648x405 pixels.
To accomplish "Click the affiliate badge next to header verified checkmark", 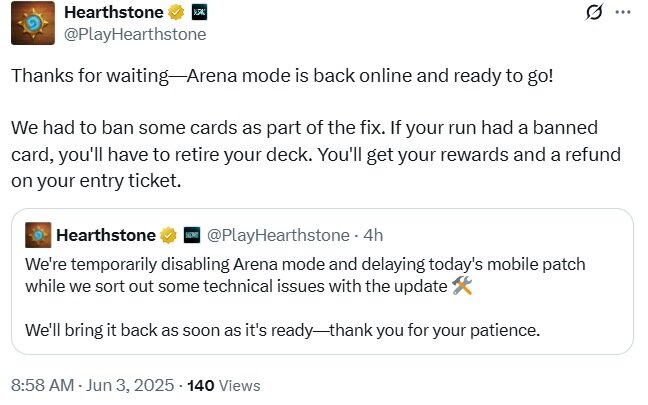I will pos(199,12).
